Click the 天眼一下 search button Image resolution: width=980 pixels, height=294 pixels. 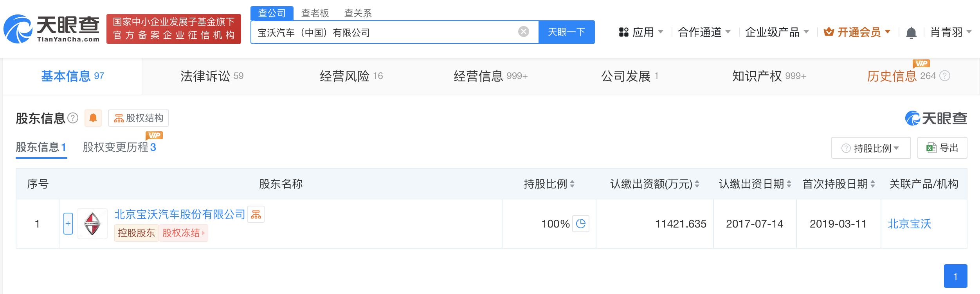point(566,32)
